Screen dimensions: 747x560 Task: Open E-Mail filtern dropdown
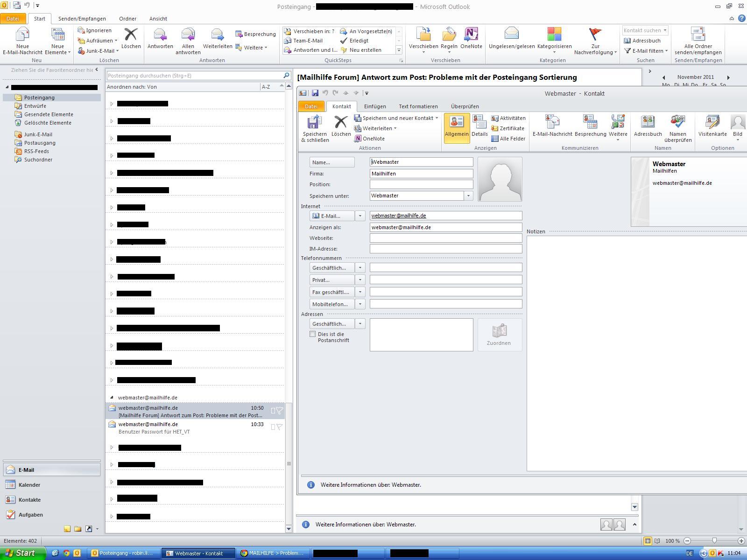tap(646, 51)
